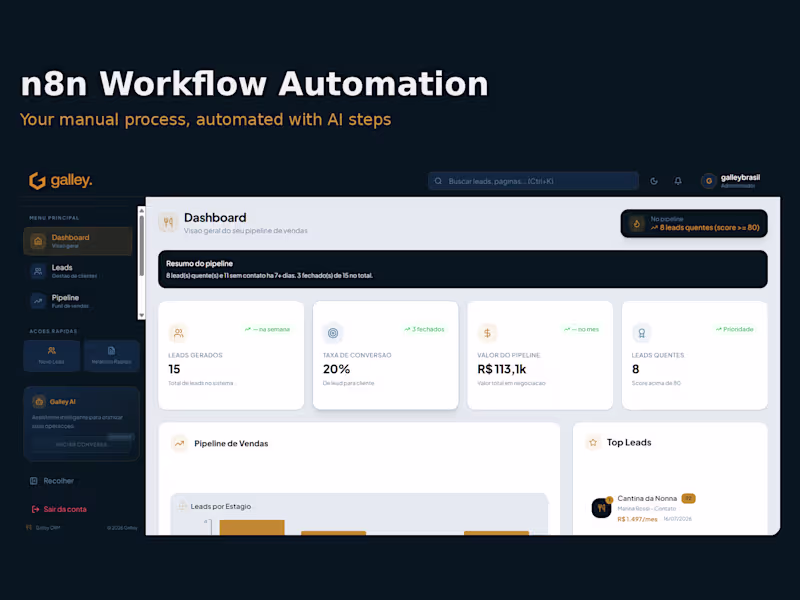Click the sidebar scrollbar up arrow

point(142,210)
